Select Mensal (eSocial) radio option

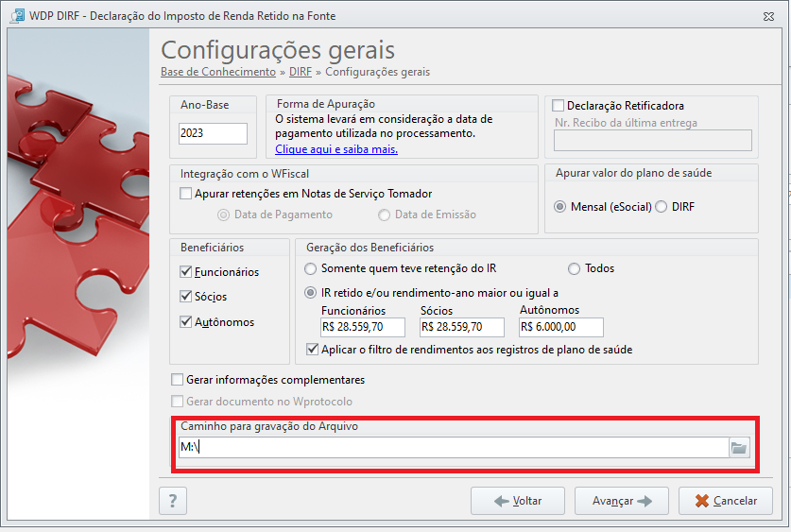pos(560,207)
